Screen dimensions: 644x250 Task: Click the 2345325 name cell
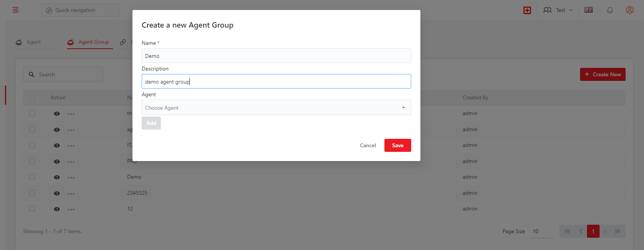[137, 193]
